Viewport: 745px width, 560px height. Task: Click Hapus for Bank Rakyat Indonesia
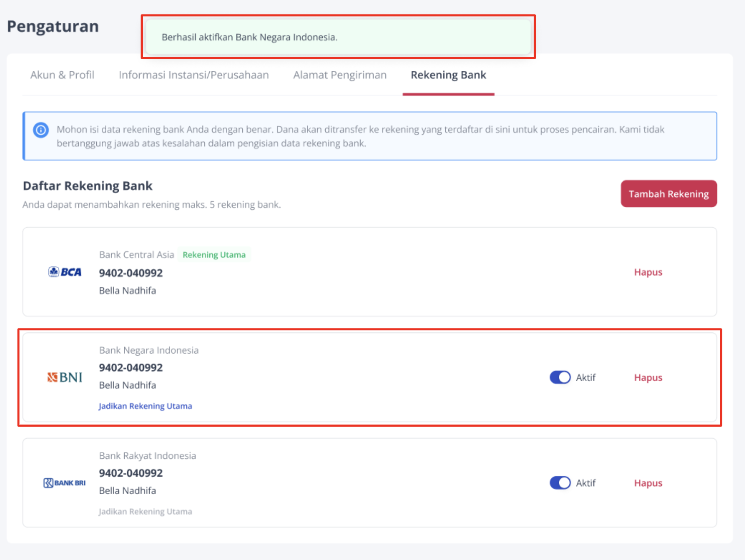click(x=648, y=483)
